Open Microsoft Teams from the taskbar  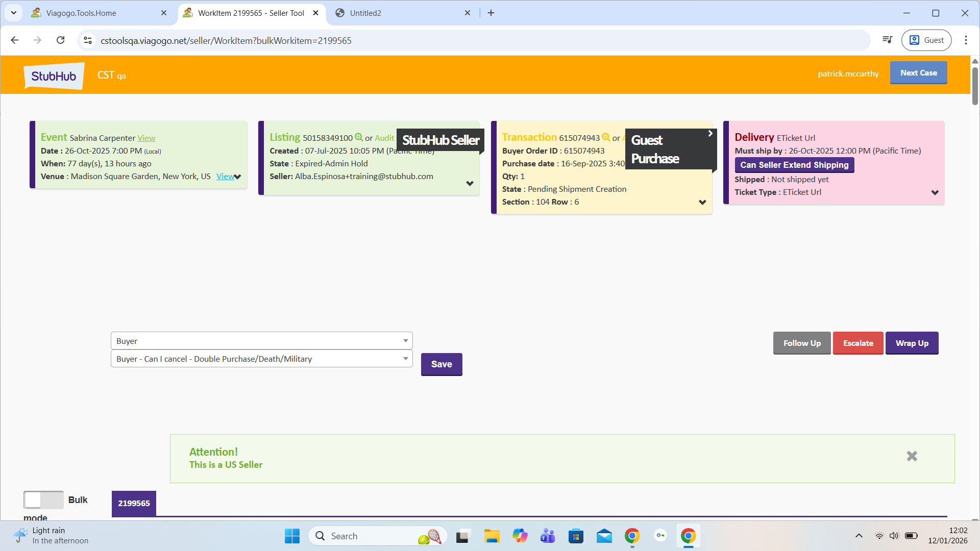[x=548, y=536]
